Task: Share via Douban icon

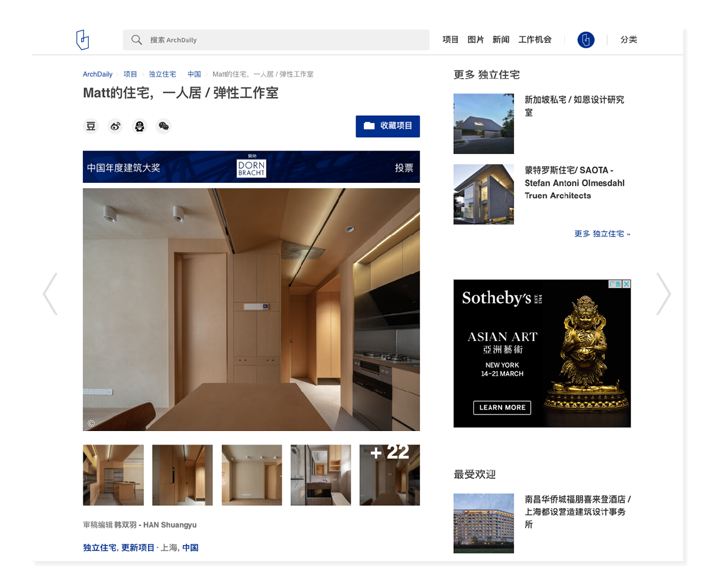Action: coord(91,126)
